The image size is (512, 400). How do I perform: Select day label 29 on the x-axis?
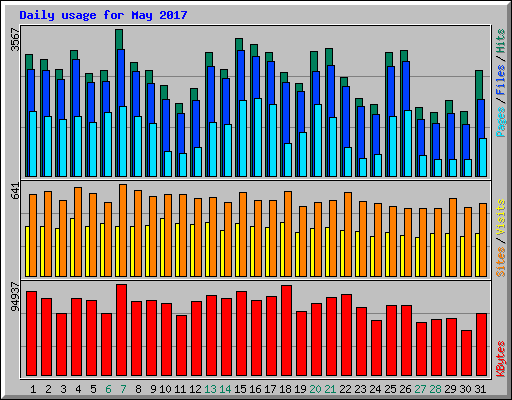[x=450, y=389]
